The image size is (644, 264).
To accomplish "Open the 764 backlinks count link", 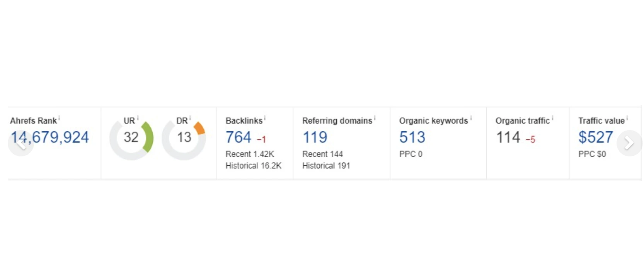I will click(x=239, y=137).
